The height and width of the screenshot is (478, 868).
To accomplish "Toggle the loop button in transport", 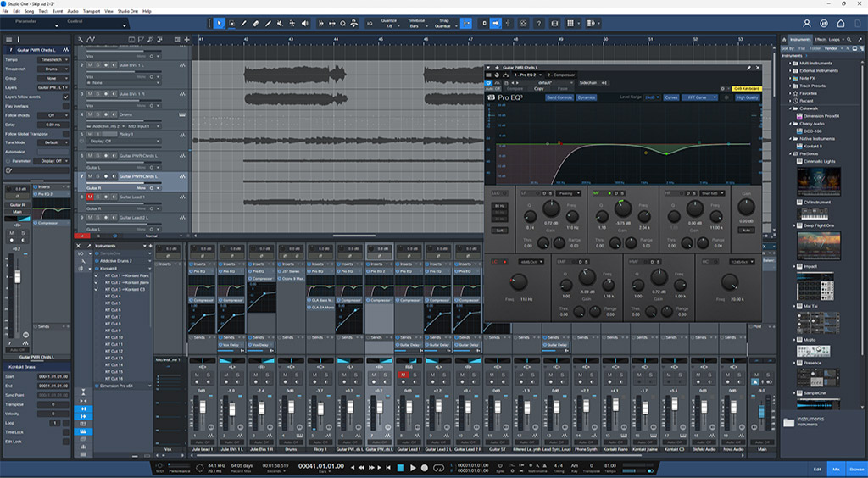I will [439, 468].
